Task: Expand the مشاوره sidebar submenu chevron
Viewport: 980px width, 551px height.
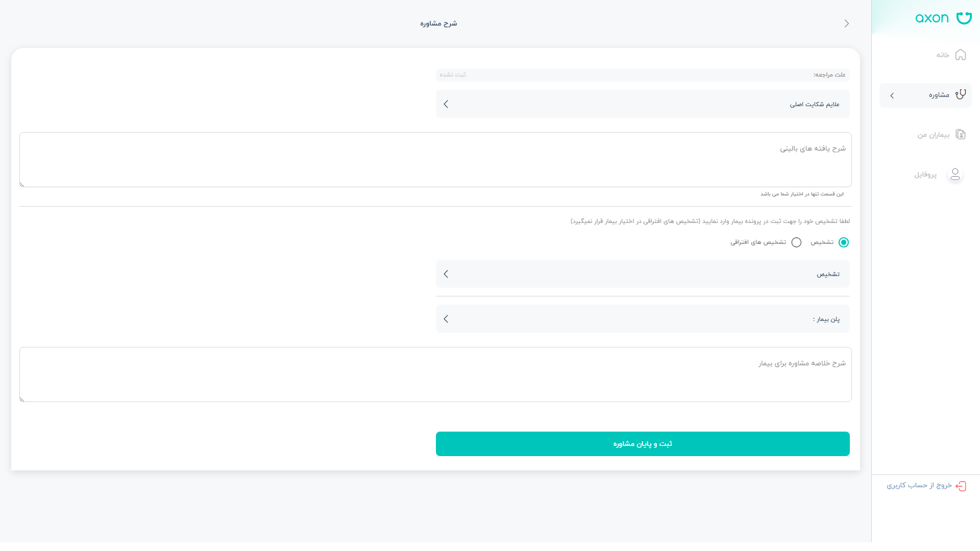Action: coord(892,95)
